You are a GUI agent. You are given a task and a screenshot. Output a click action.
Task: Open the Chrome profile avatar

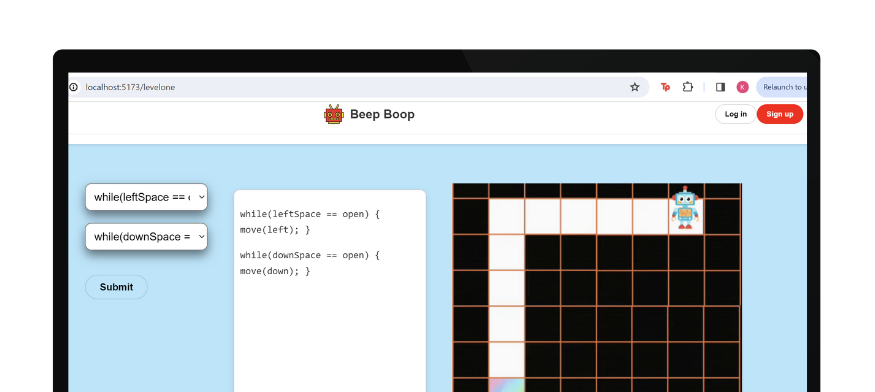click(742, 87)
